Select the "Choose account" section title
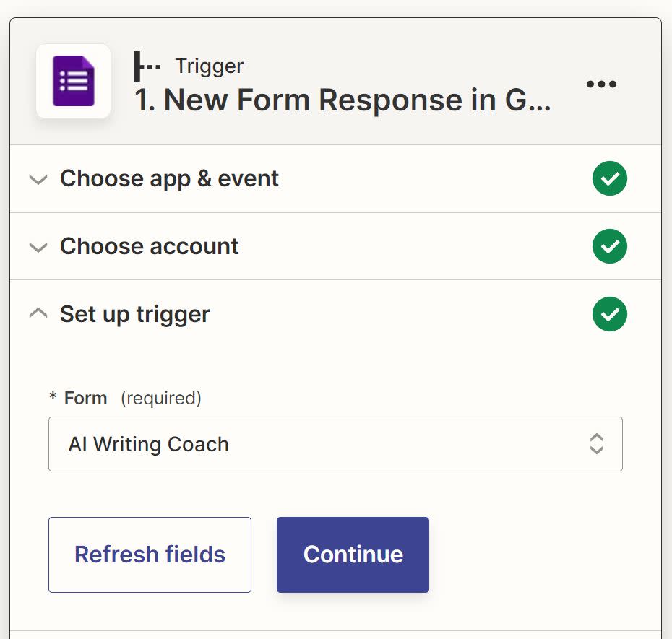This screenshot has width=672, height=639. click(149, 247)
